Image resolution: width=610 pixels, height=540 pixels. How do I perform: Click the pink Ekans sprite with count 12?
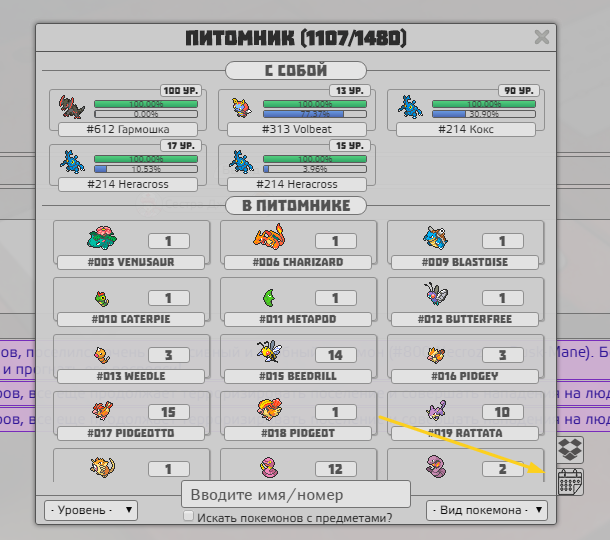tap(268, 467)
